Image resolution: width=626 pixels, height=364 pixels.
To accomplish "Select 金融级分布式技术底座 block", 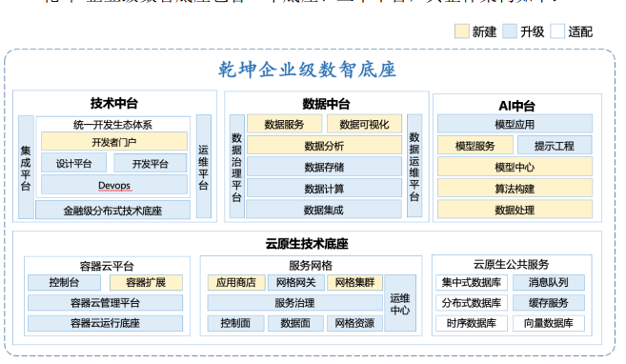I will 113,211.
